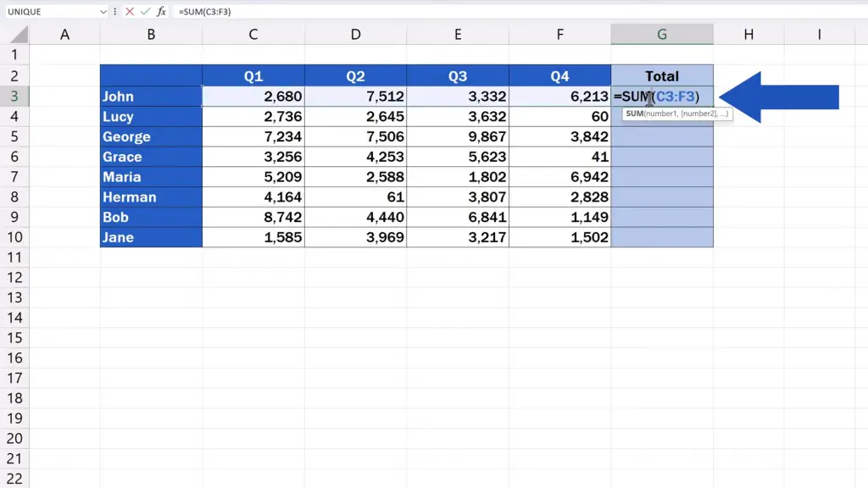Select the Herman name cell
This screenshot has height=488, width=868.
[151, 197]
